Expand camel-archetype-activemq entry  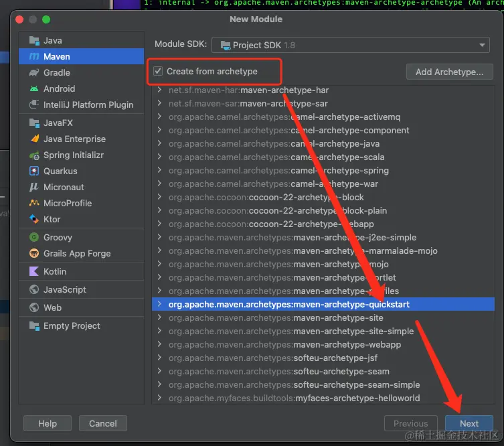(159, 117)
